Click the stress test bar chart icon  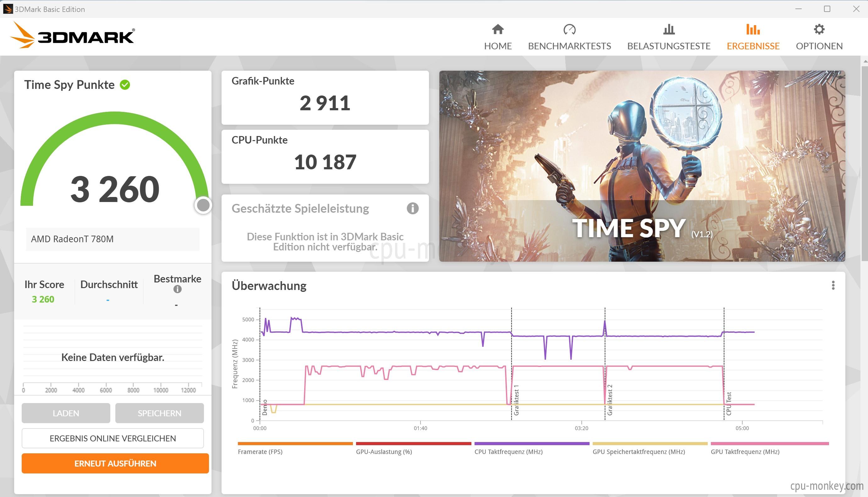coord(668,29)
